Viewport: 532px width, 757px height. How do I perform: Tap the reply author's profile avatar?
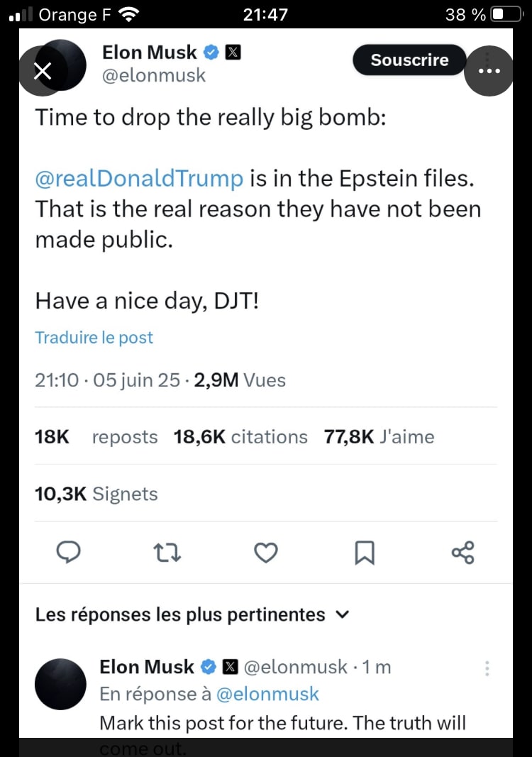click(60, 684)
